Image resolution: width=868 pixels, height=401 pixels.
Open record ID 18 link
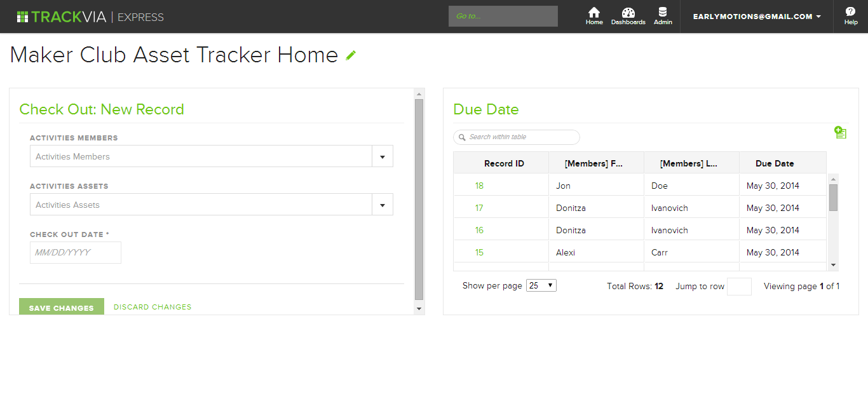pos(479,186)
